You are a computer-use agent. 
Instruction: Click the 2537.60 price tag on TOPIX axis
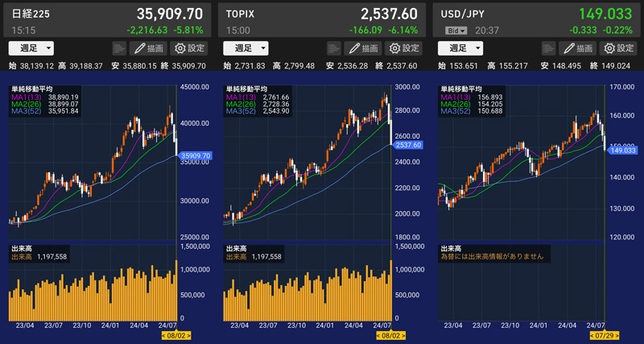click(x=407, y=145)
